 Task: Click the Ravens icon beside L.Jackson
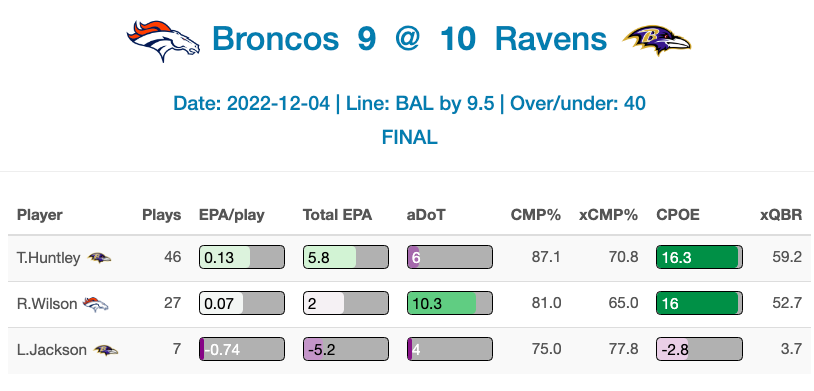click(106, 350)
